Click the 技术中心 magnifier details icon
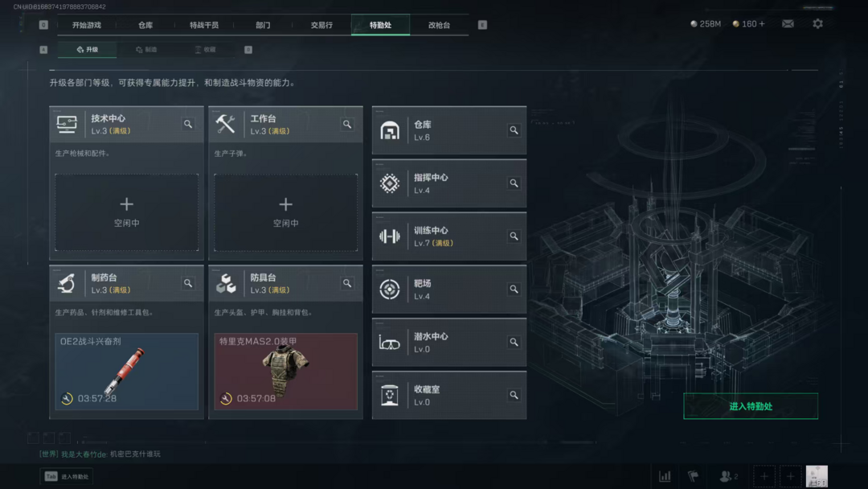 pos(188,124)
